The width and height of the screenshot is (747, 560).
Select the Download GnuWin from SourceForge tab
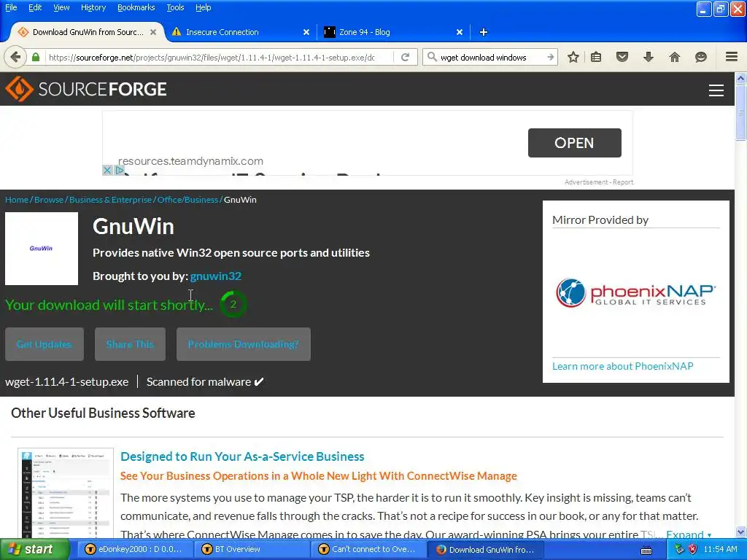tap(88, 32)
